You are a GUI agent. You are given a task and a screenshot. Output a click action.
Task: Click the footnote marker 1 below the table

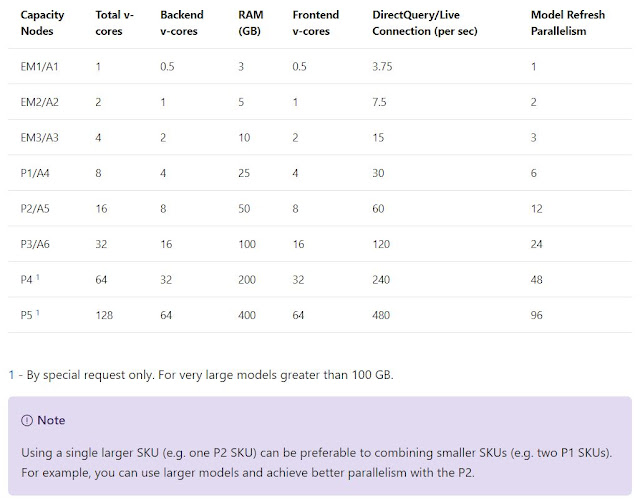[x=11, y=375]
